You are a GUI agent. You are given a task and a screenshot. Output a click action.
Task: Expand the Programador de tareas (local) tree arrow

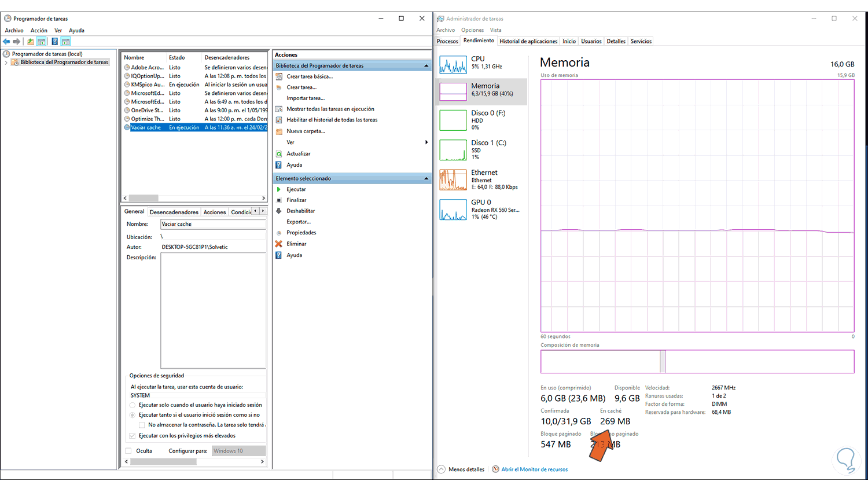tap(6, 63)
